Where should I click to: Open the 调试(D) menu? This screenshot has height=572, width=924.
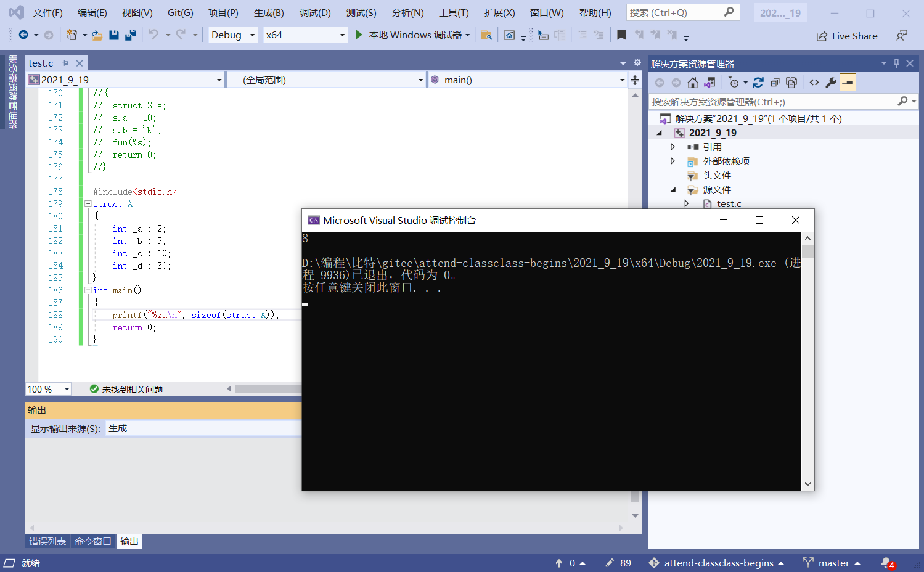coord(315,12)
